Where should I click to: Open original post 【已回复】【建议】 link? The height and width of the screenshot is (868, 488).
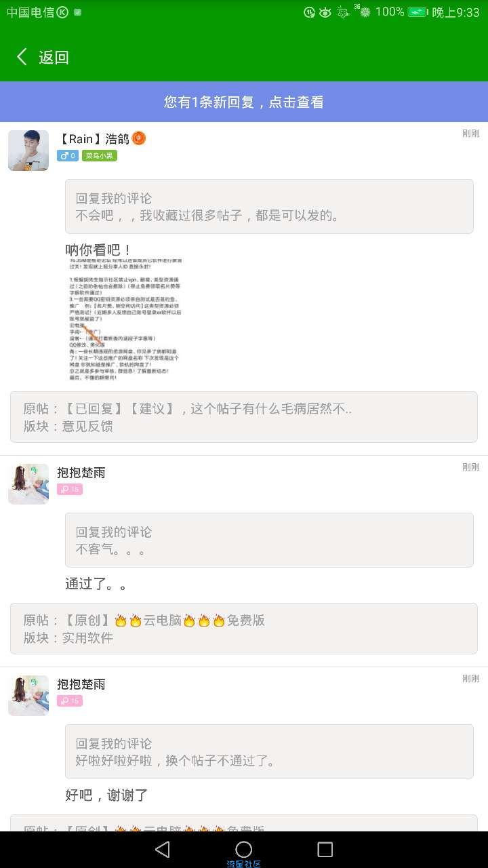pos(244,417)
